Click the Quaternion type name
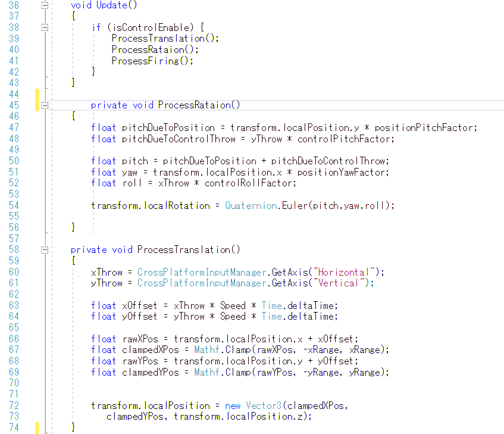The image size is (504, 434). click(251, 206)
